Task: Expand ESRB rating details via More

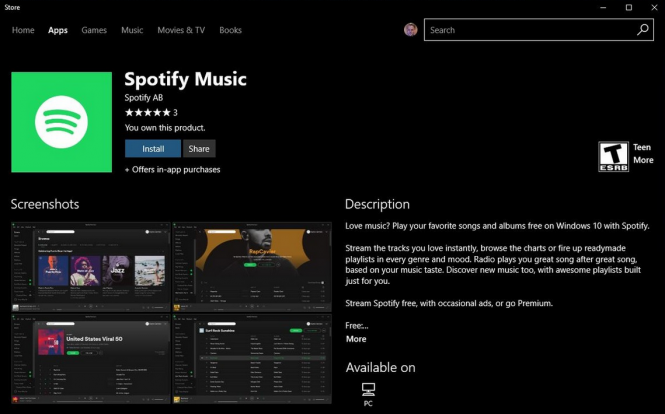Action: coord(643,160)
